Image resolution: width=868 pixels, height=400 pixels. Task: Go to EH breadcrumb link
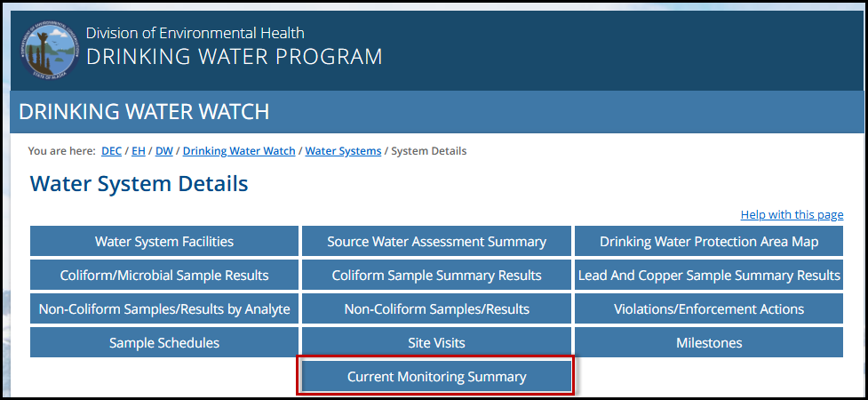tap(139, 151)
